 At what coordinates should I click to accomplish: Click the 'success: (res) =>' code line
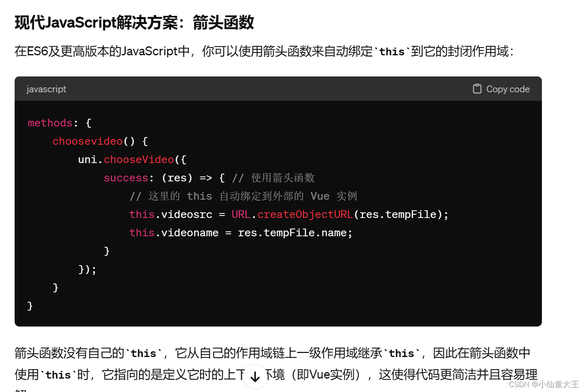[x=209, y=178]
